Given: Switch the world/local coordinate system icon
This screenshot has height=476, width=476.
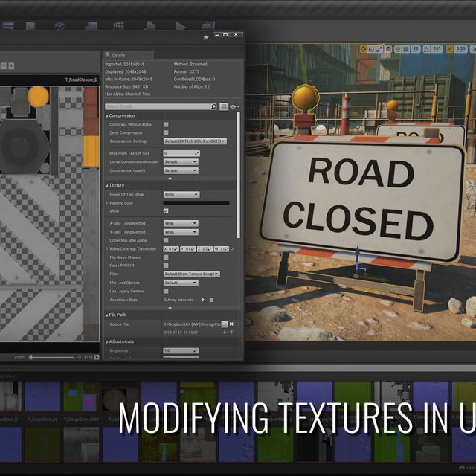Looking at the screenshot, I should pyautogui.click(x=388, y=49).
